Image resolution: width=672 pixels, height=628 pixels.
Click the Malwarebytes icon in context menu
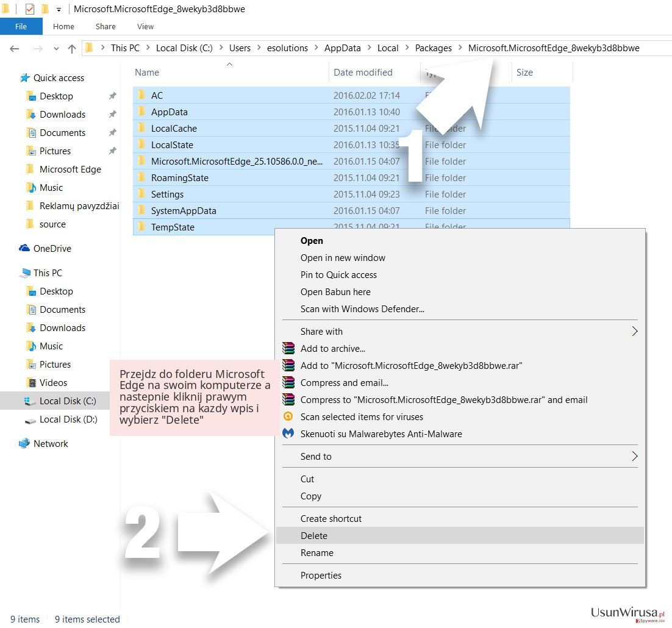click(288, 434)
